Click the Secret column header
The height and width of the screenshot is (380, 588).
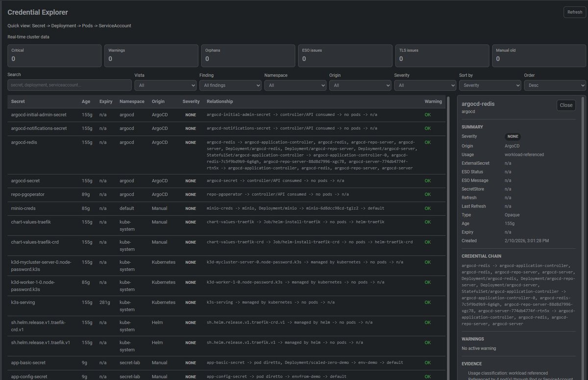pyautogui.click(x=18, y=101)
